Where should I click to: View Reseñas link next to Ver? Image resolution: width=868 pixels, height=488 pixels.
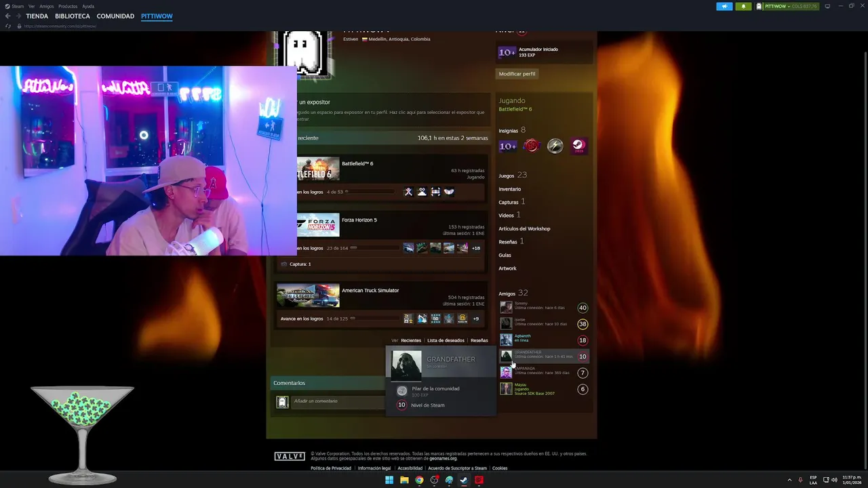479,340
